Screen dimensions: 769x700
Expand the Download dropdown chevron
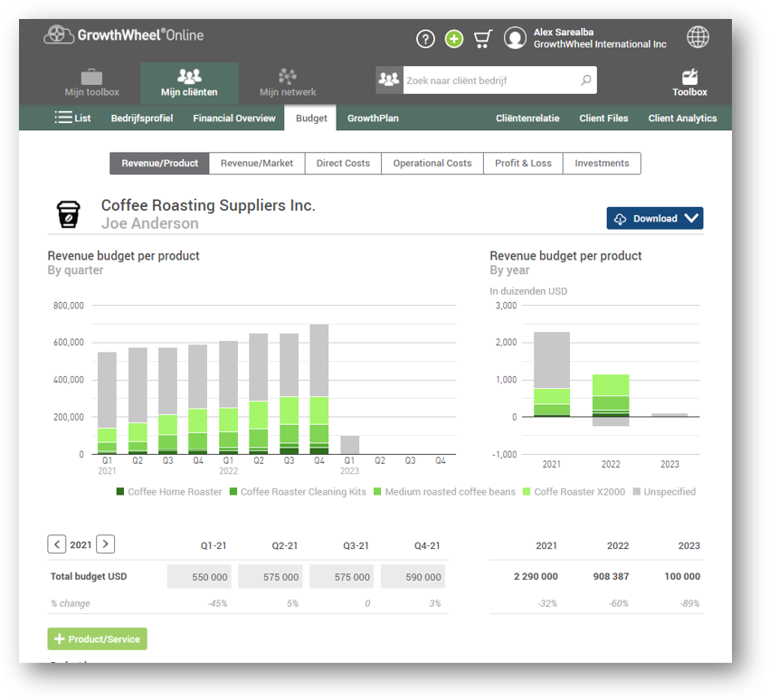click(x=691, y=218)
